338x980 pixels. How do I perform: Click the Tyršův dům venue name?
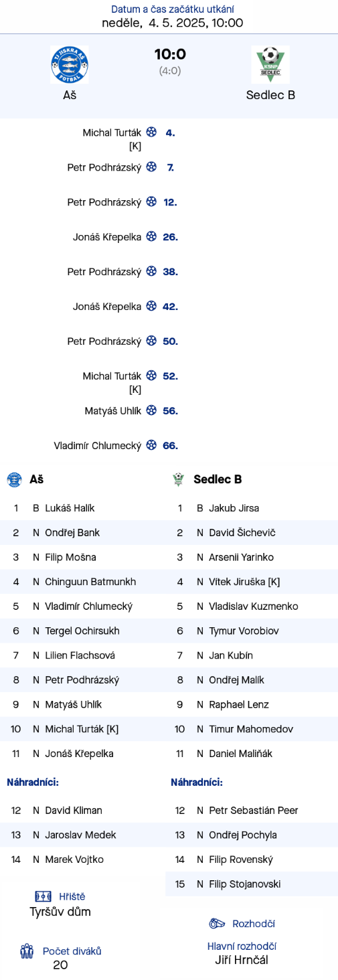tap(60, 912)
